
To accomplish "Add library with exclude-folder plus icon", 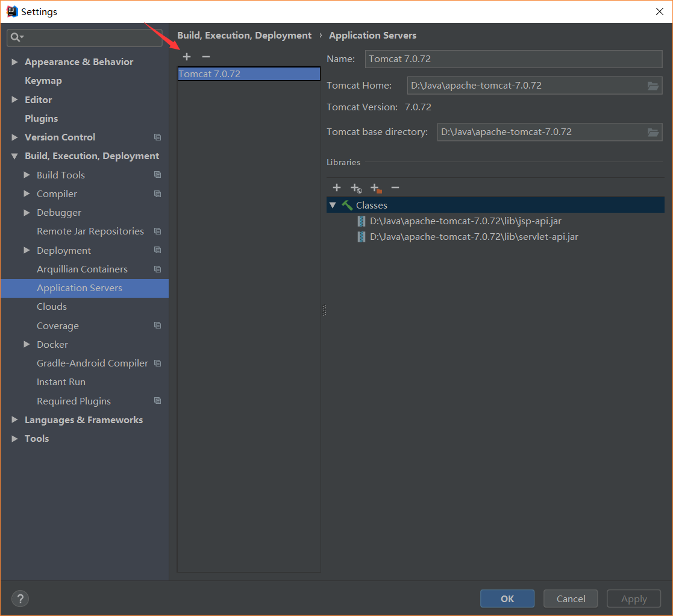I will [376, 188].
